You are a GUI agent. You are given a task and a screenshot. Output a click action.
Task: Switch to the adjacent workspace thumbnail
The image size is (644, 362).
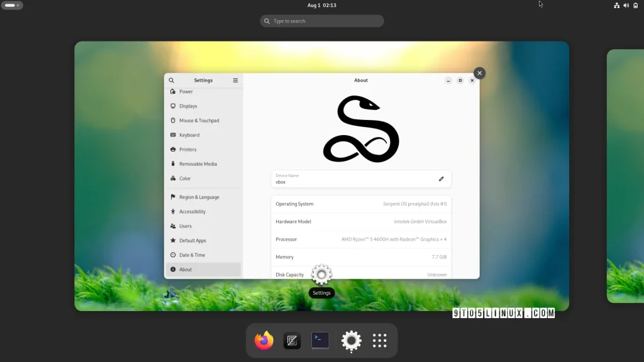click(625, 176)
